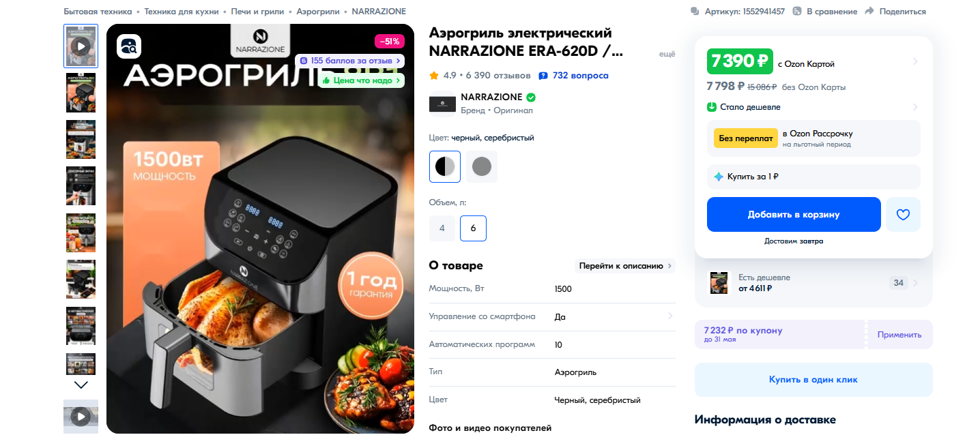The image size is (980, 435).
Task: Click the sparkle icon near Купить за 1 ₽
Action: point(719,177)
